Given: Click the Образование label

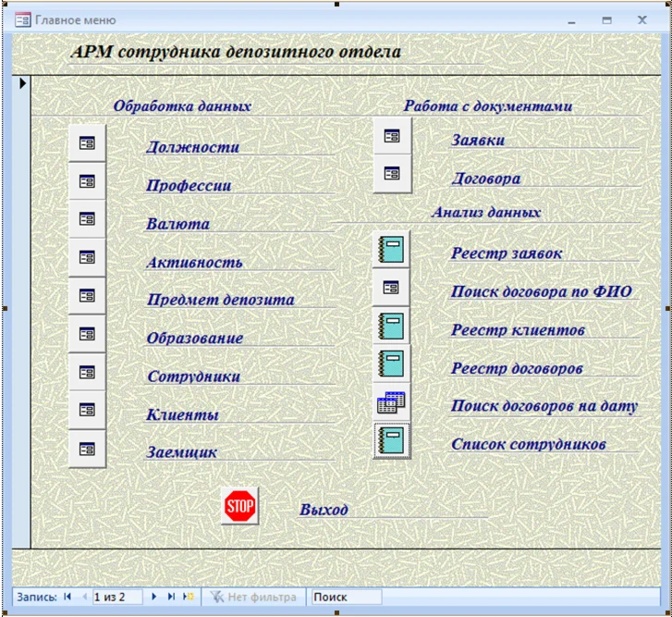Looking at the screenshot, I should point(195,338).
